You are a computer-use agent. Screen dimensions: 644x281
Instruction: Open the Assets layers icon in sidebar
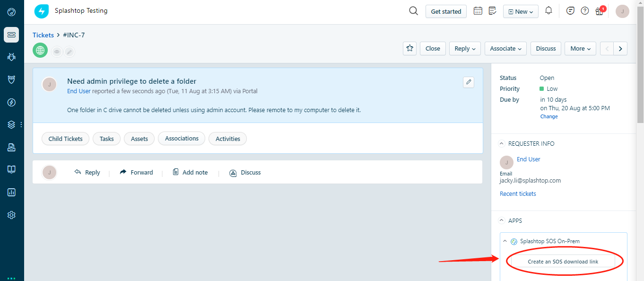coord(11,124)
